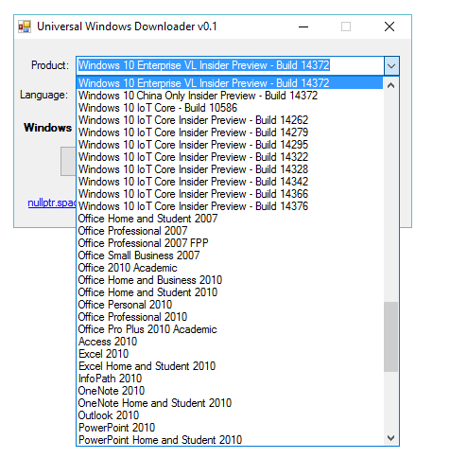
Task: Select Windows 10 Enterprise VL Insider Preview list entry
Action: click(230, 83)
